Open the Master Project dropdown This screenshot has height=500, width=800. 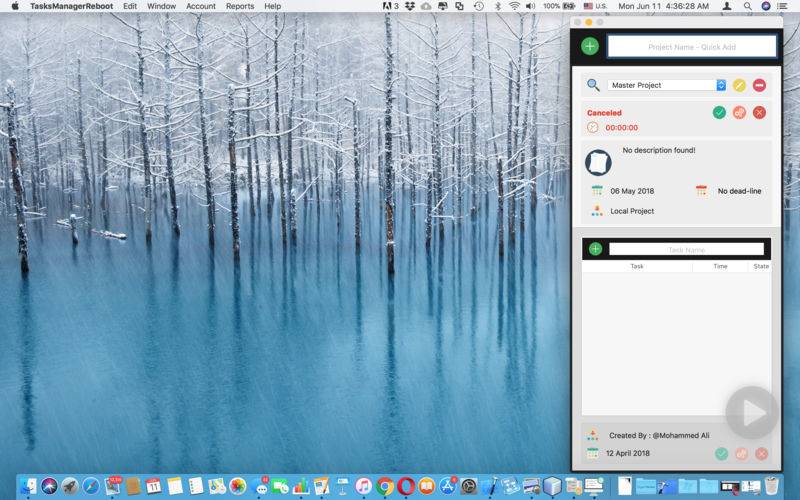tap(666, 85)
